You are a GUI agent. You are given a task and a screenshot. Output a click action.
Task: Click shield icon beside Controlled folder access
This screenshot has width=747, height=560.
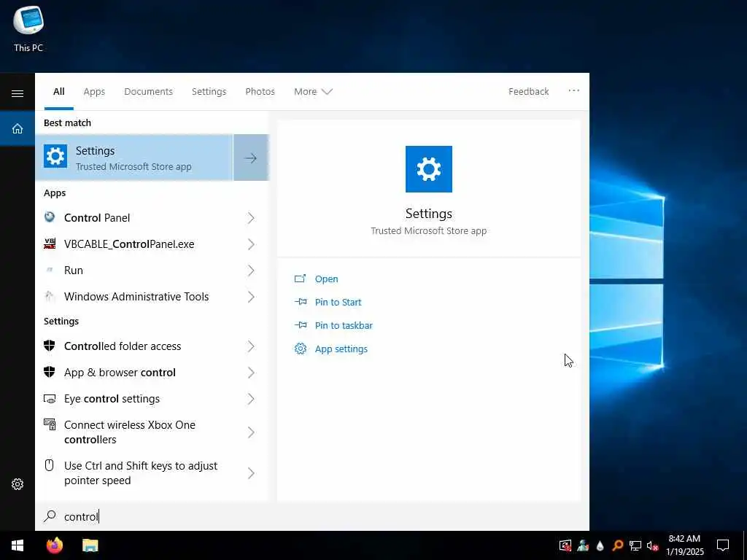click(50, 346)
